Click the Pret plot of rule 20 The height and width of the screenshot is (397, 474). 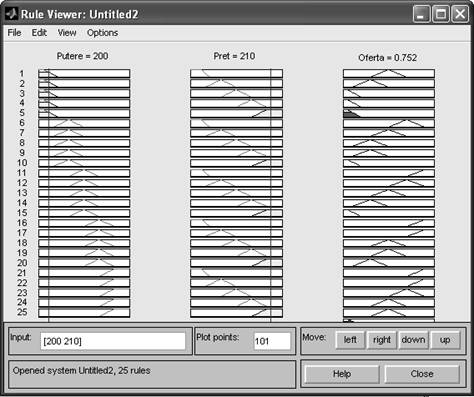tap(236, 263)
